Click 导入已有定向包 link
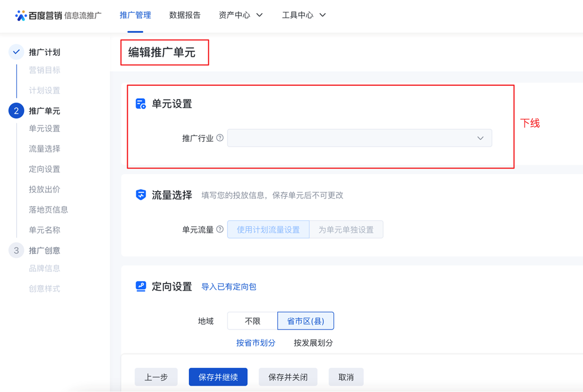Viewport: 583px width, 392px height. click(x=229, y=287)
